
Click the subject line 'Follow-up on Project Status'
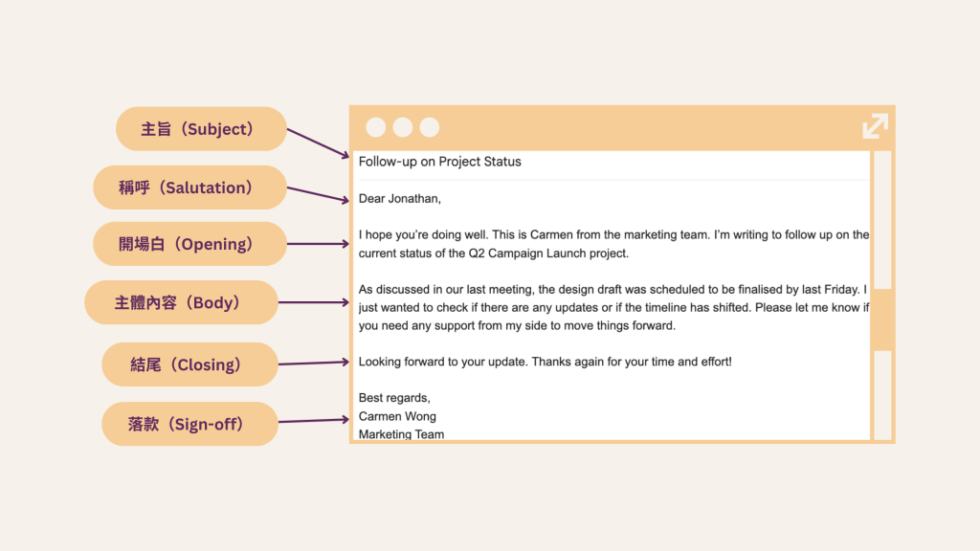pos(440,162)
